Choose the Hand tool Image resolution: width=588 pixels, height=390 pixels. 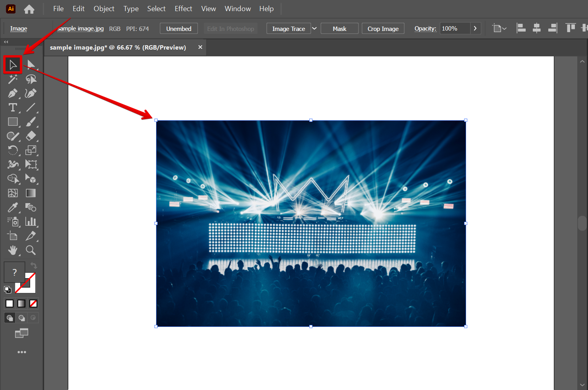(x=13, y=250)
